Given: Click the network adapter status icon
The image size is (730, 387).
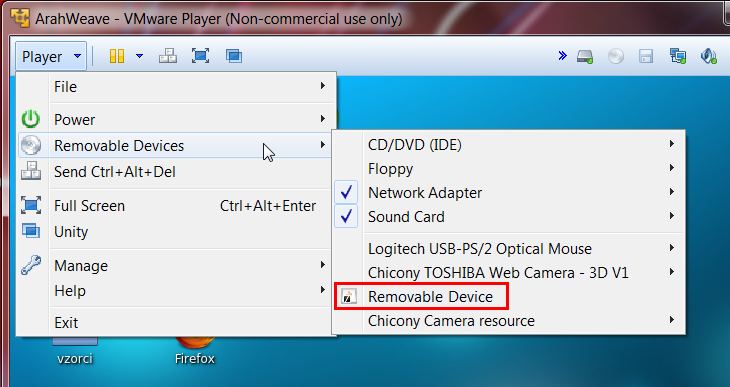Looking at the screenshot, I should coord(677,57).
